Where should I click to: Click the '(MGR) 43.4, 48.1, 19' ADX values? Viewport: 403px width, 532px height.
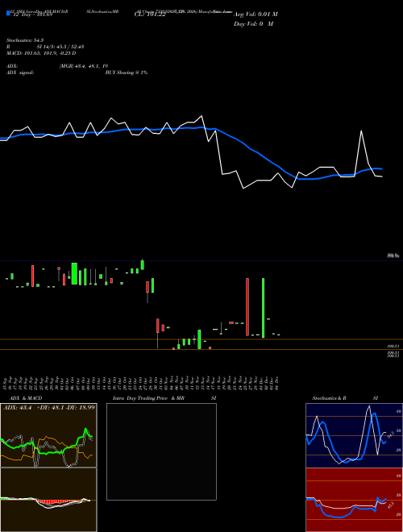[x=84, y=66]
